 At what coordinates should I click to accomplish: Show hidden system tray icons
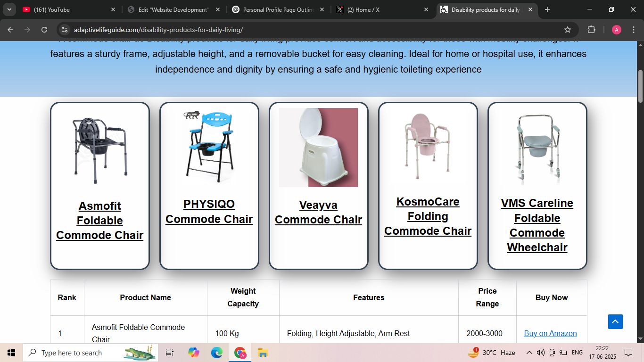point(529,353)
